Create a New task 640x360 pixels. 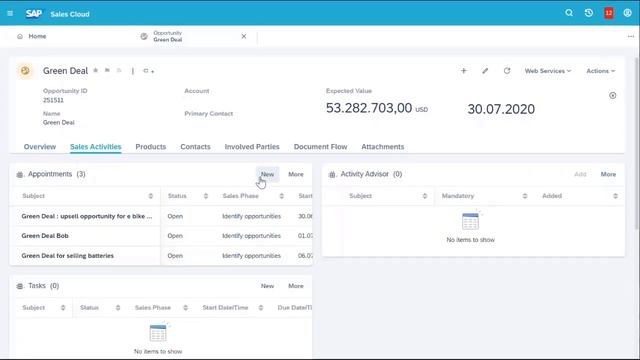point(267,286)
